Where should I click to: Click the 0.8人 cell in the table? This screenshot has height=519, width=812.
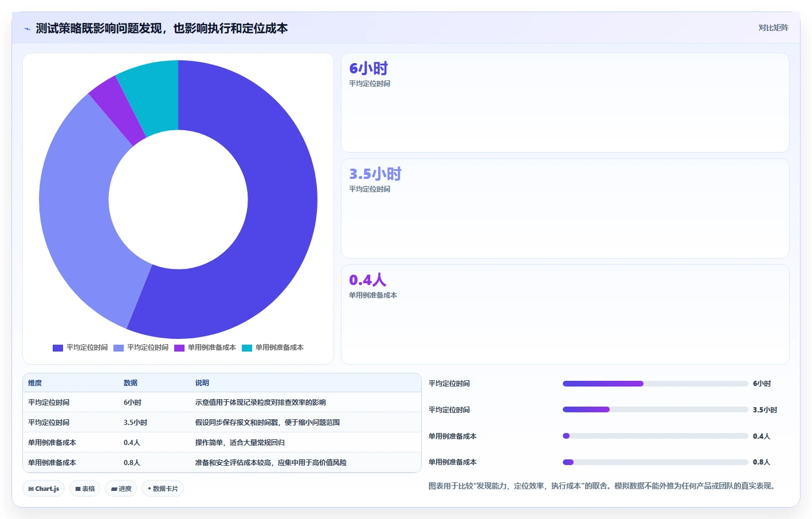(x=132, y=463)
